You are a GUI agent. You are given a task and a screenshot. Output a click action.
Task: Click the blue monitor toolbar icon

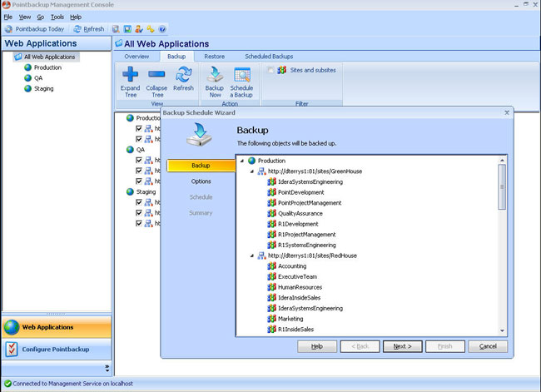click(127, 29)
